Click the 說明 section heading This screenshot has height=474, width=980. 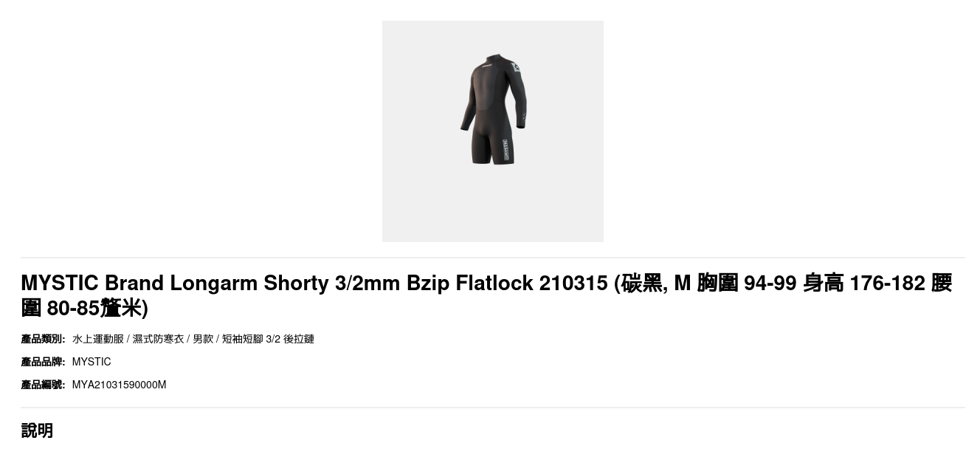(x=37, y=430)
